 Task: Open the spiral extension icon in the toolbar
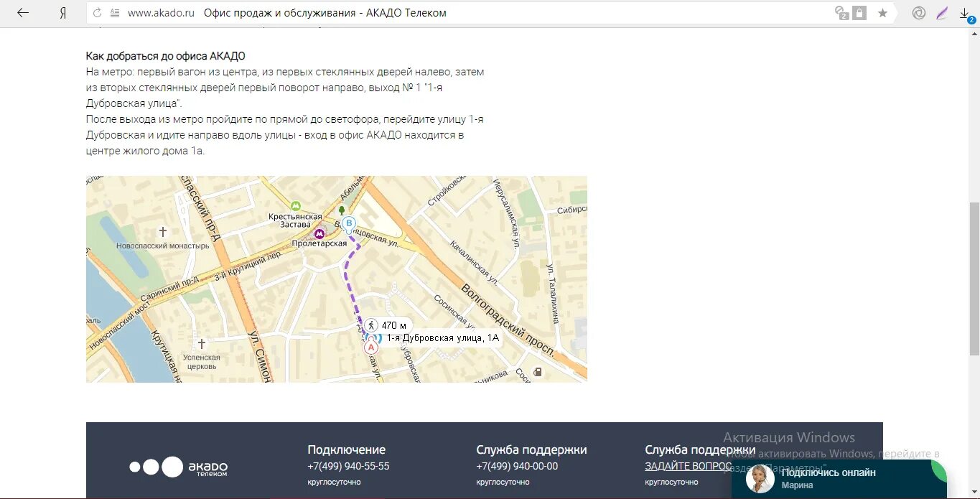(918, 13)
